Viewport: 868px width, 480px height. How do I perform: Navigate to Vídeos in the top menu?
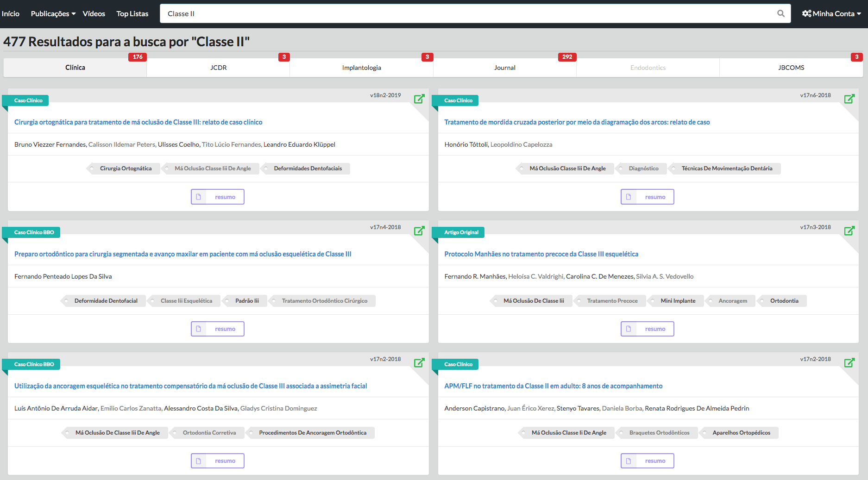[94, 13]
